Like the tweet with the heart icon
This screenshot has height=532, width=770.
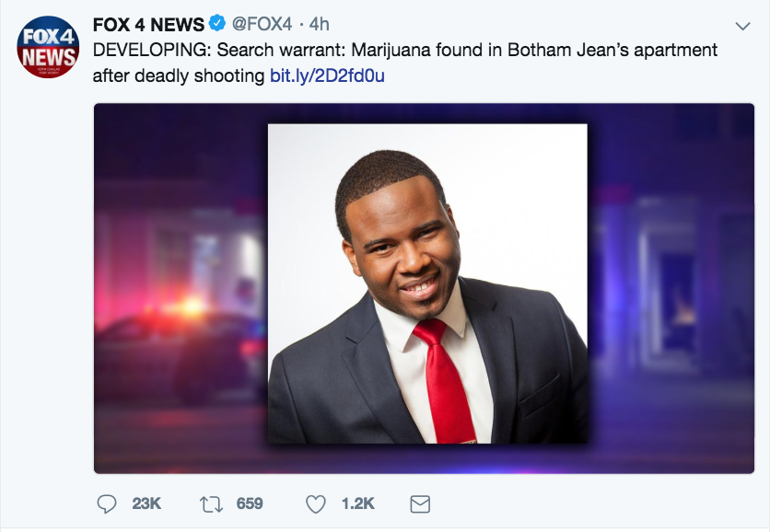[316, 503]
